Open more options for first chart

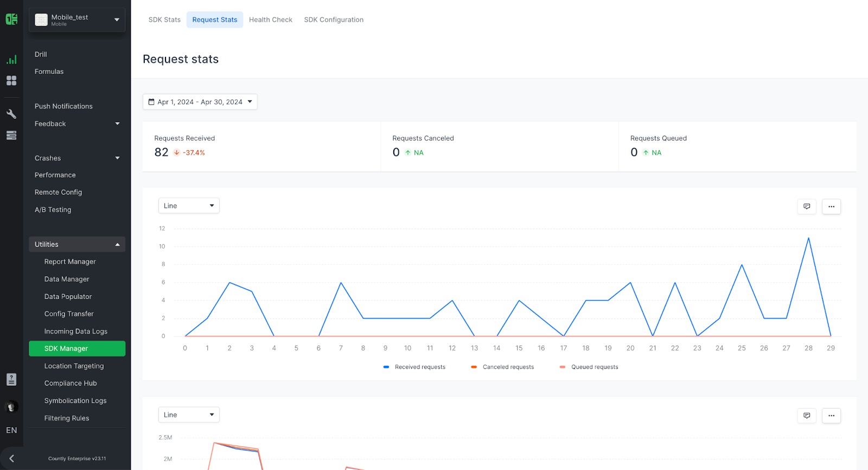coord(831,206)
